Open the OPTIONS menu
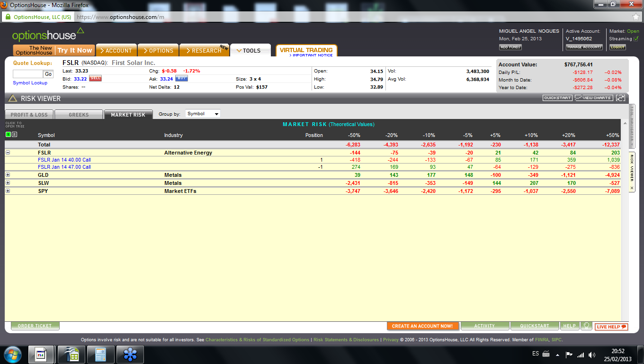The width and height of the screenshot is (644, 364). (159, 51)
